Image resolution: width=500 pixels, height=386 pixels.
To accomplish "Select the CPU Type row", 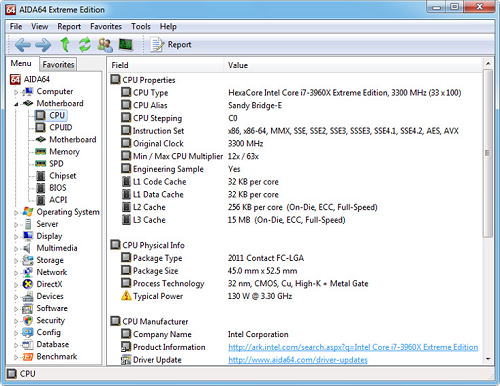I will (295, 93).
